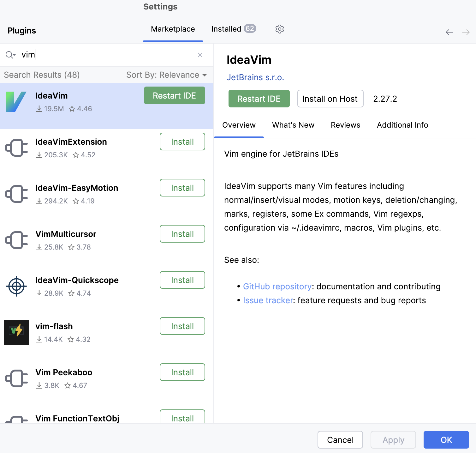The height and width of the screenshot is (453, 476).
Task: Click the IdeaVim-Quickscope crosshair icon
Action: pos(16,286)
